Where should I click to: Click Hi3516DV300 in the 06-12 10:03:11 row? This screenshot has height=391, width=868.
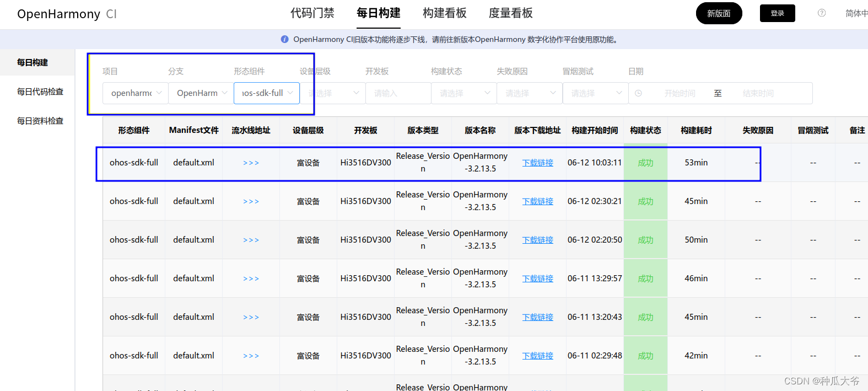click(x=365, y=163)
